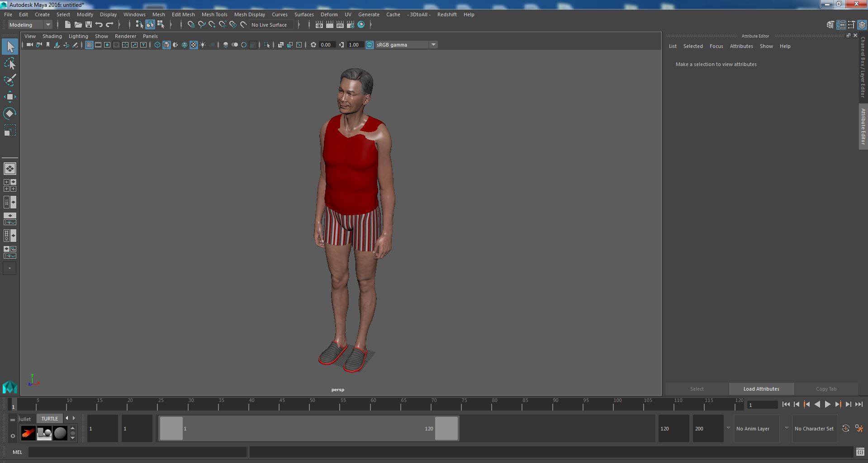Enable snap to view planes

click(x=233, y=25)
